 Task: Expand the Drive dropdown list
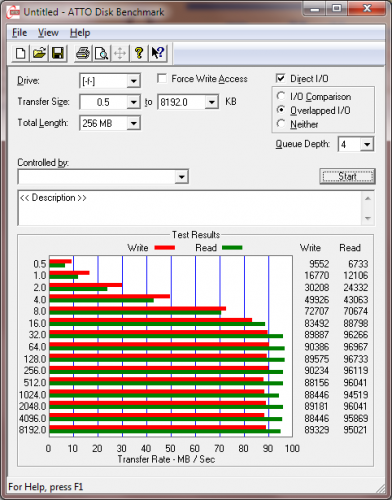point(133,81)
